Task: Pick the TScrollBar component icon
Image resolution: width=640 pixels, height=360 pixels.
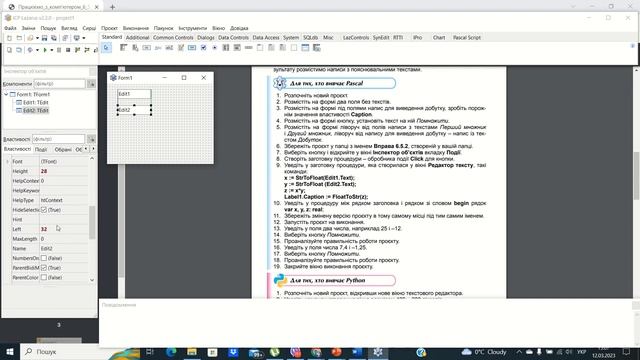Action: tap(249, 48)
